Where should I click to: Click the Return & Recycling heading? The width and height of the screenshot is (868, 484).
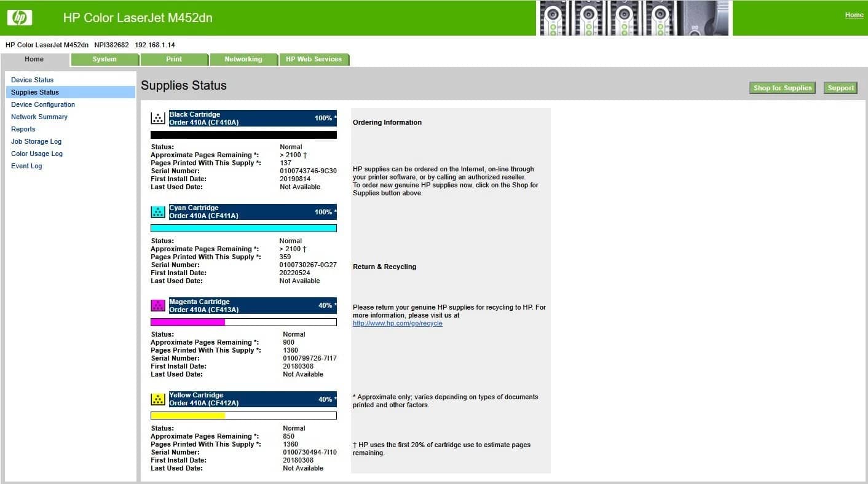[x=385, y=267]
